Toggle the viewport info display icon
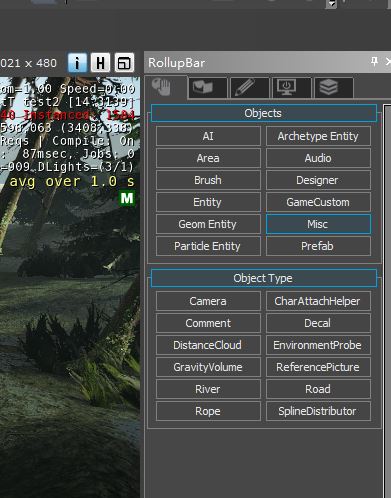This screenshot has width=391, height=498. [x=77, y=62]
